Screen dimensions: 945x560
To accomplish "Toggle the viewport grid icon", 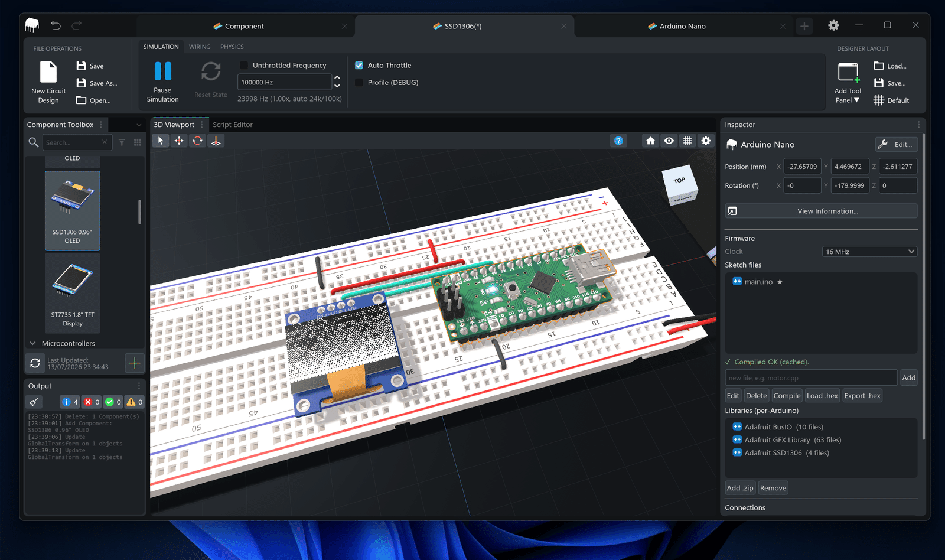I will (x=687, y=141).
